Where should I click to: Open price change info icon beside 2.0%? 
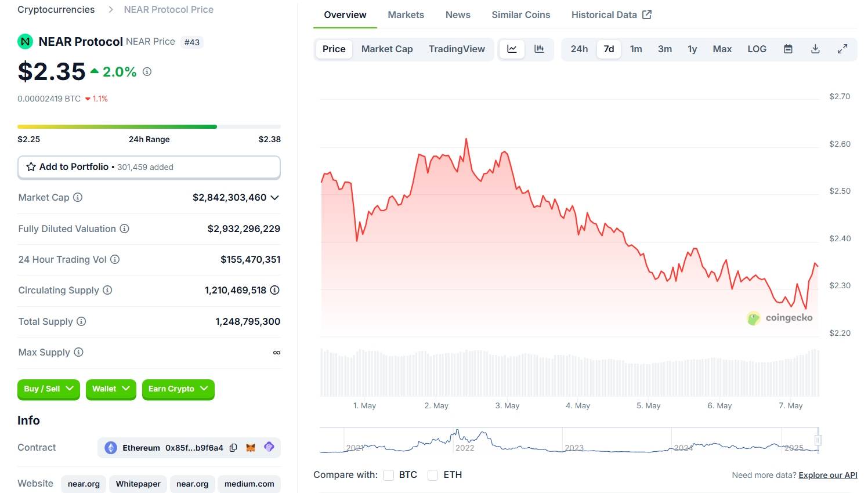click(147, 72)
